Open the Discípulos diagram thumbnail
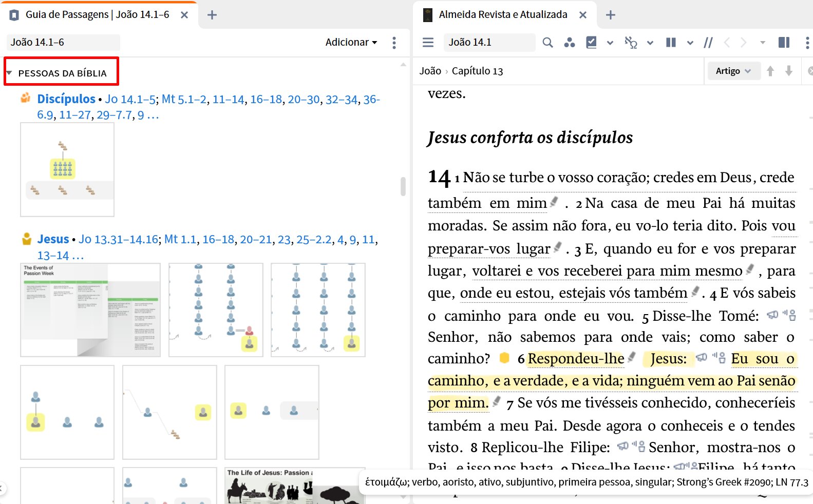The image size is (813, 504). pyautogui.click(x=67, y=169)
